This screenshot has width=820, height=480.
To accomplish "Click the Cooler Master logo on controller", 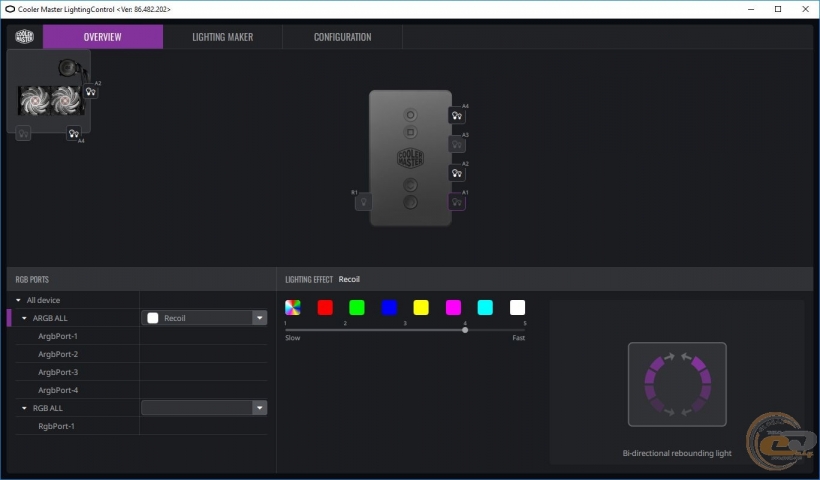I will coord(411,158).
